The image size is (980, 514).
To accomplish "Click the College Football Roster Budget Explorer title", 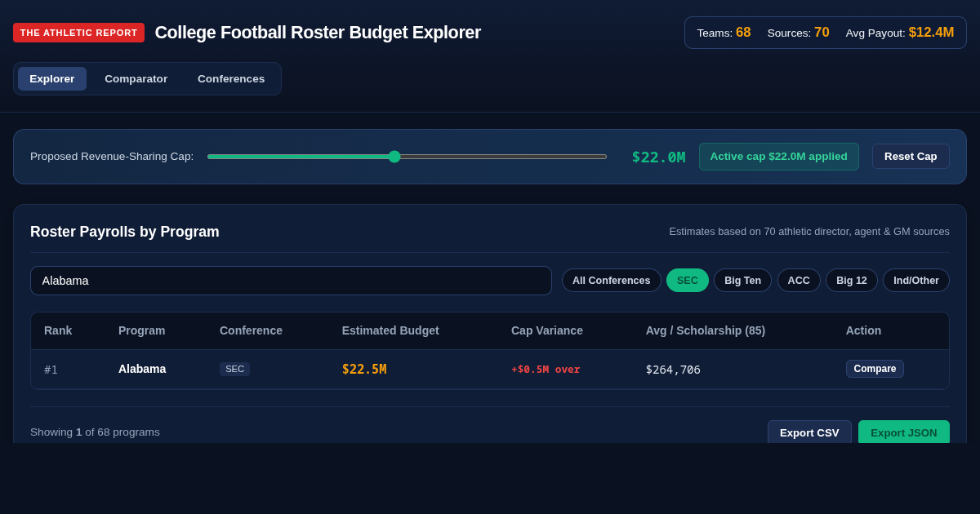I will point(318,33).
